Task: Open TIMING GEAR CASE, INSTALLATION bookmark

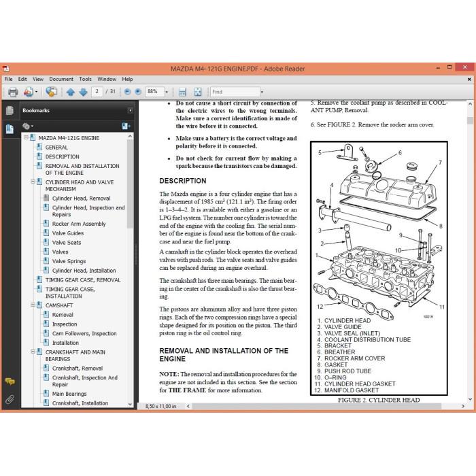Action: [x=70, y=292]
